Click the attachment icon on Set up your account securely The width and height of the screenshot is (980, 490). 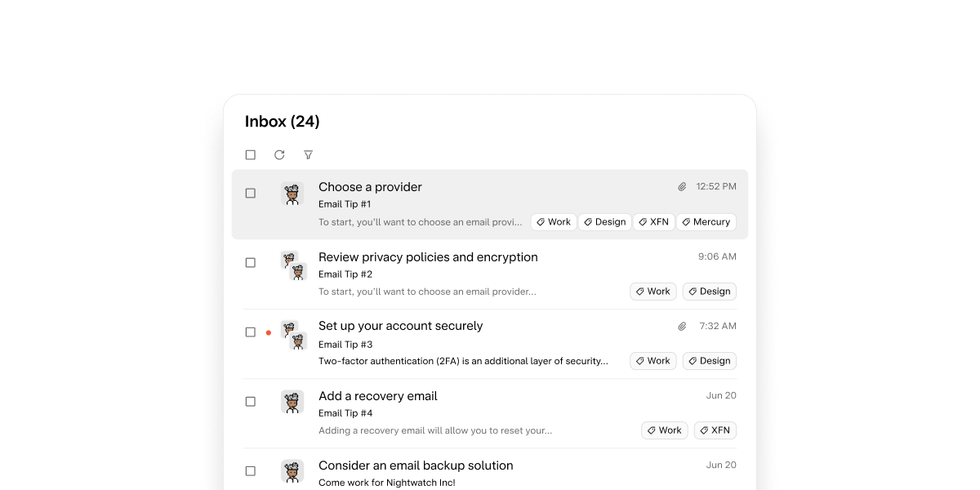[683, 325]
